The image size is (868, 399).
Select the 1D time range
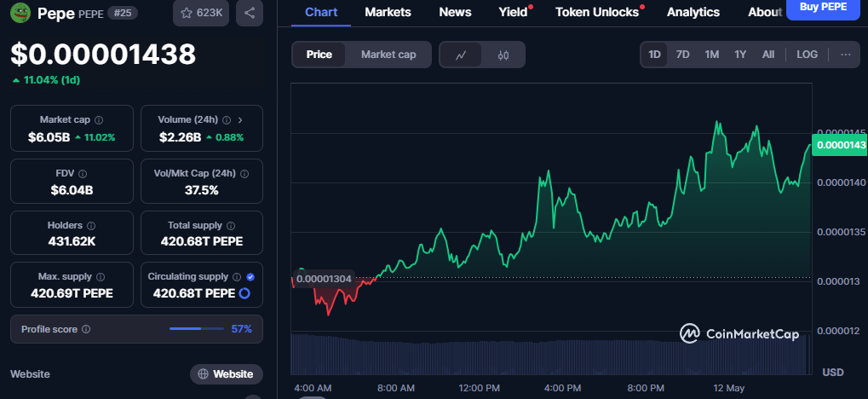(x=654, y=55)
